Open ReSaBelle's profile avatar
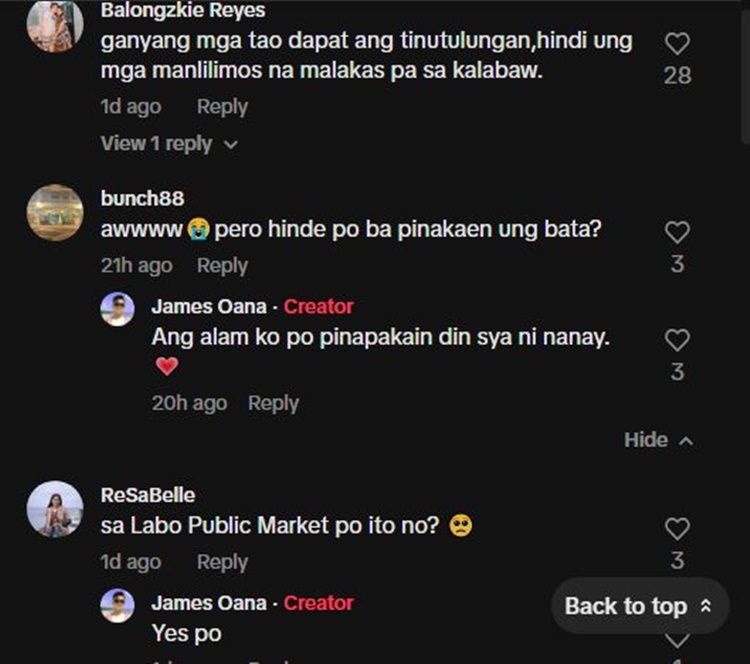 point(55,509)
